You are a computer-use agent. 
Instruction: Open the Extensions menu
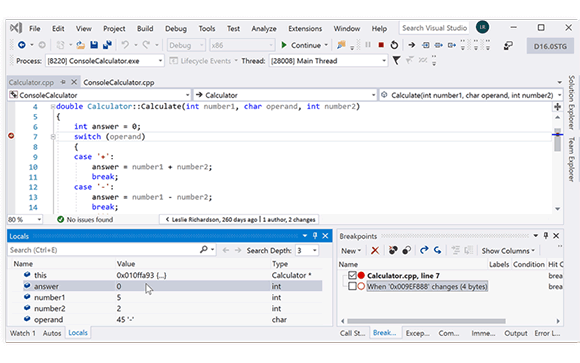(x=305, y=28)
